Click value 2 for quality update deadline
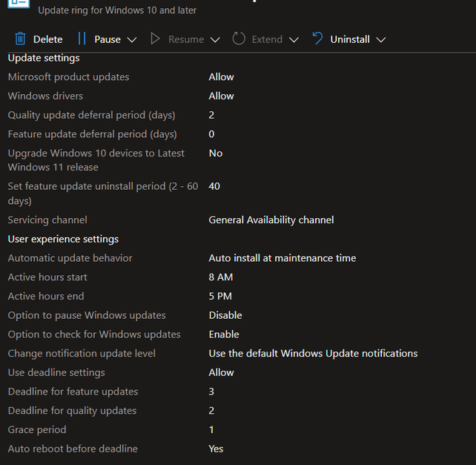 click(211, 411)
